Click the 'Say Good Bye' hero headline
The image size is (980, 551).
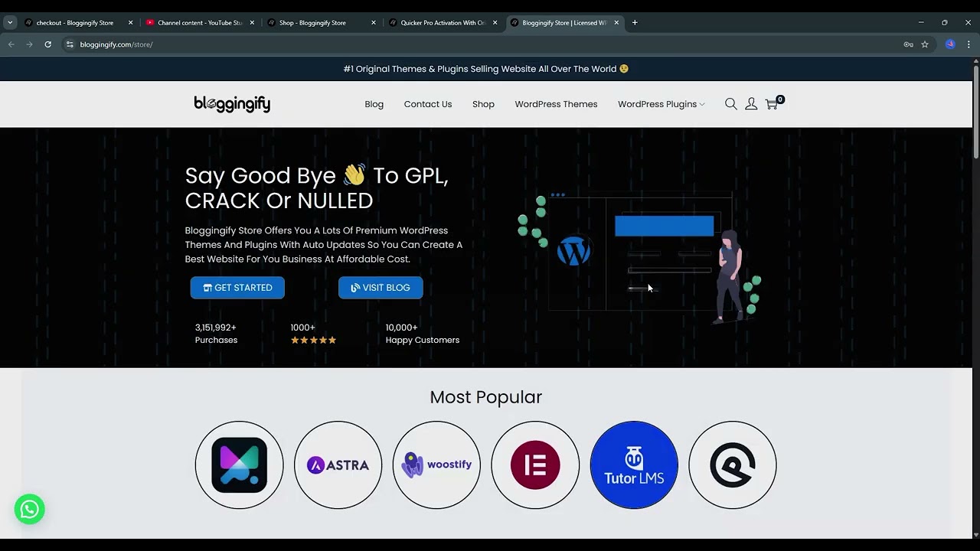[x=316, y=187]
